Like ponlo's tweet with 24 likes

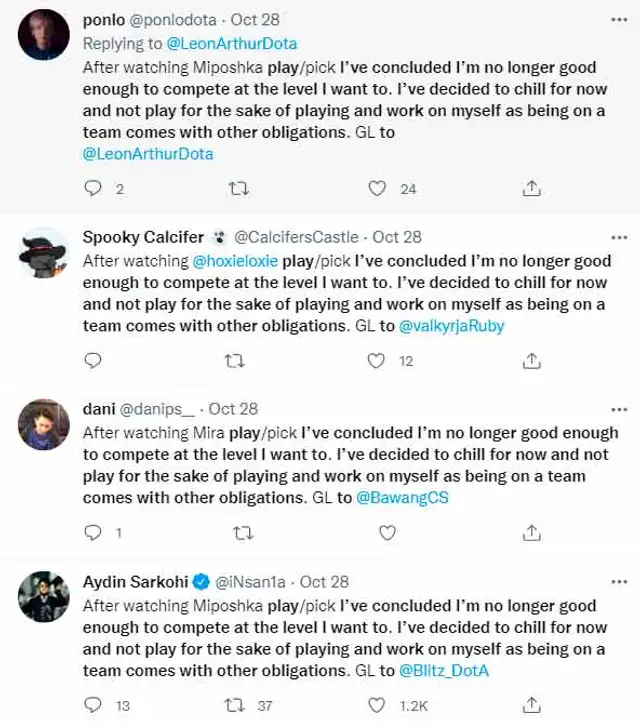point(377,188)
